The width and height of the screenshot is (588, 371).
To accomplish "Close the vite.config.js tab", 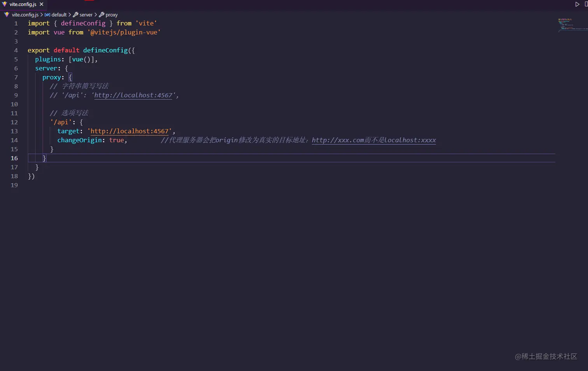I will tap(41, 4).
